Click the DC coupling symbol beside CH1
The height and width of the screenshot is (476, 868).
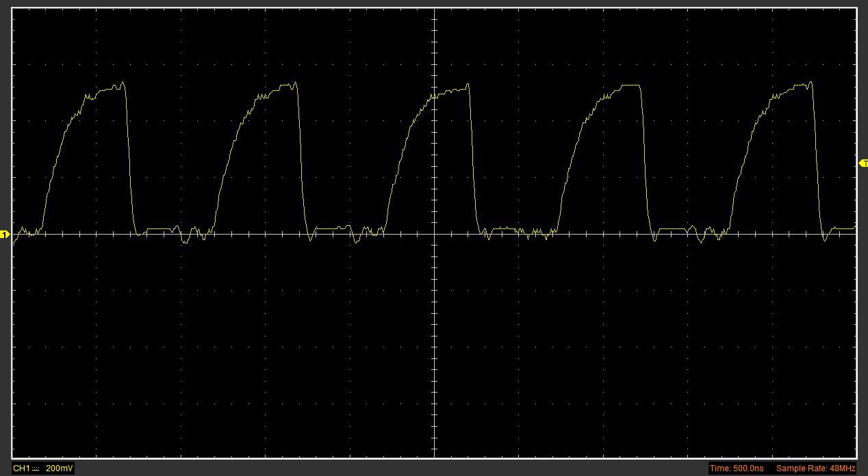pos(36,468)
